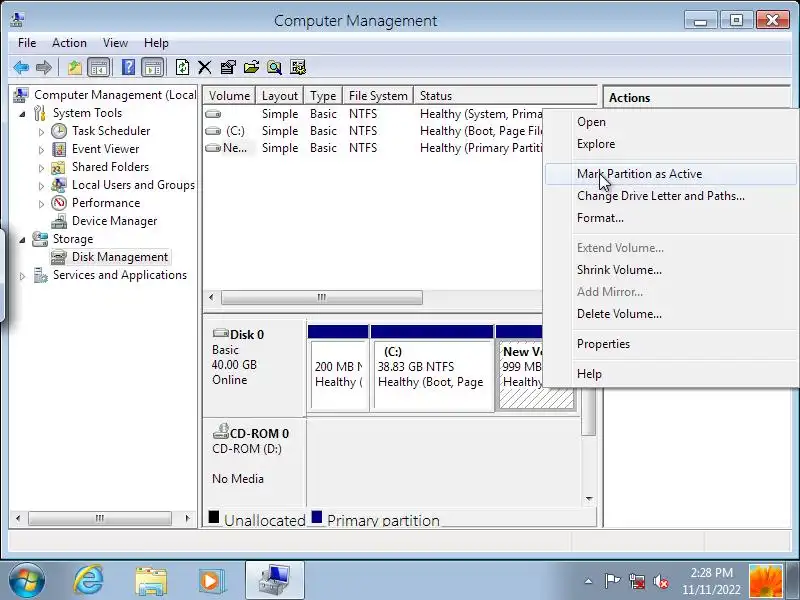Click the Explore magnifier toolbar icon
The width and height of the screenshot is (800, 600).
tap(274, 67)
